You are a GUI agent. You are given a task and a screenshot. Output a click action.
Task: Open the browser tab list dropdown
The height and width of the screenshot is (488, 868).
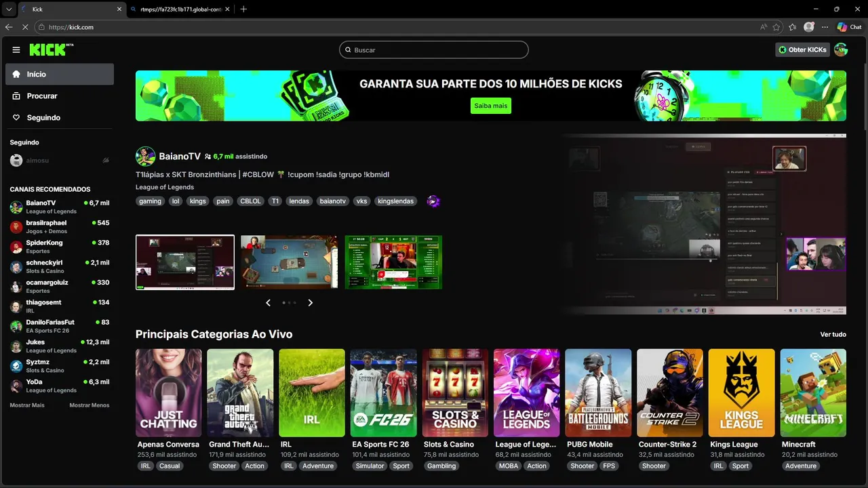click(x=9, y=9)
